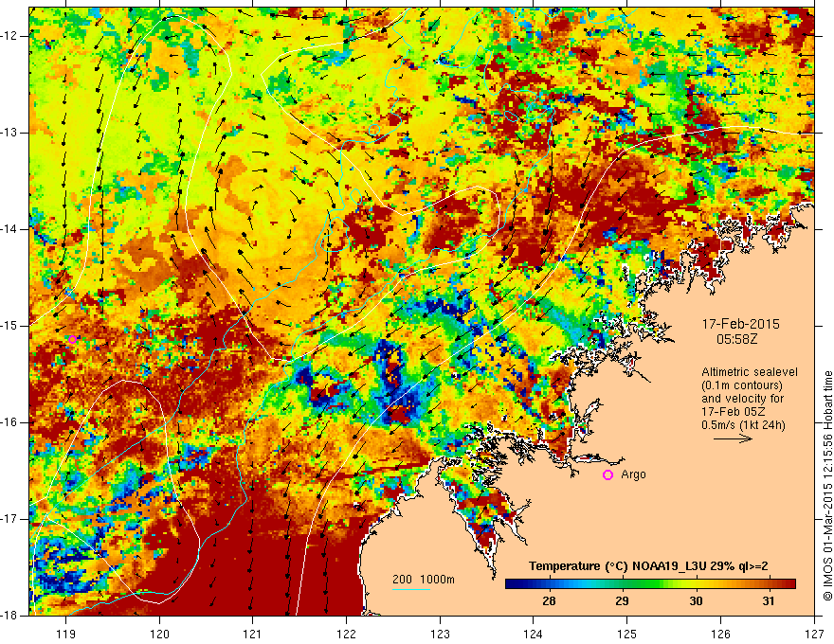Click the colorbar tick label 29
The width and height of the screenshot is (834, 644).
622,601
